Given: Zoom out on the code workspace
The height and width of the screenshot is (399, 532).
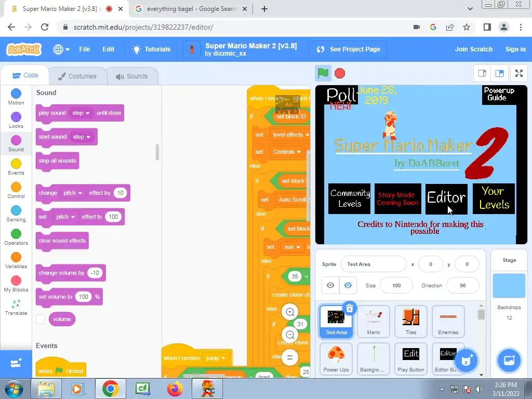Looking at the screenshot, I should pyautogui.click(x=290, y=335).
